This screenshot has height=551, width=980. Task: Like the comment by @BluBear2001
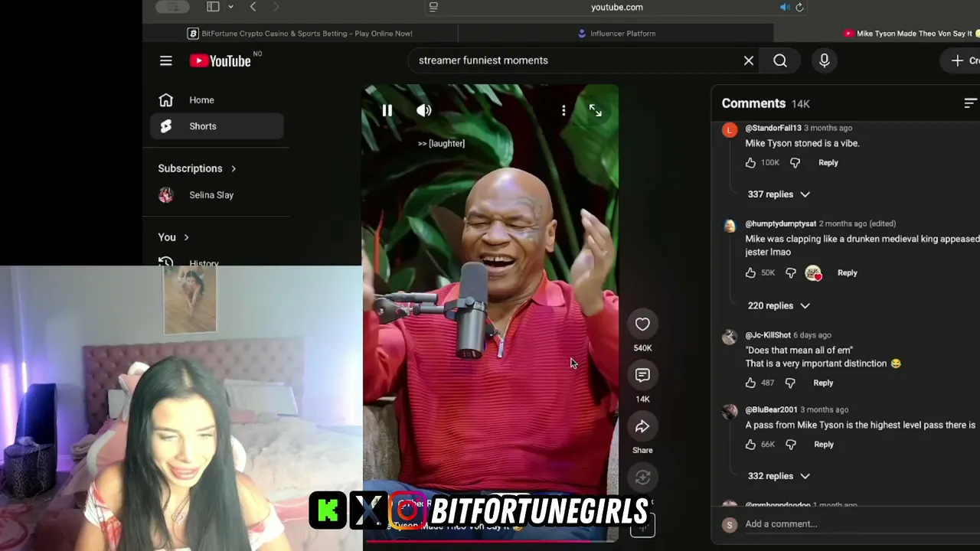coord(750,444)
